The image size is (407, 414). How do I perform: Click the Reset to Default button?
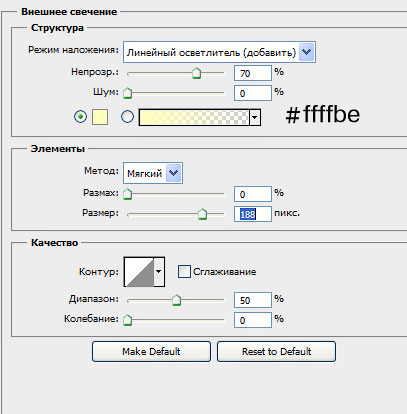tap(276, 351)
